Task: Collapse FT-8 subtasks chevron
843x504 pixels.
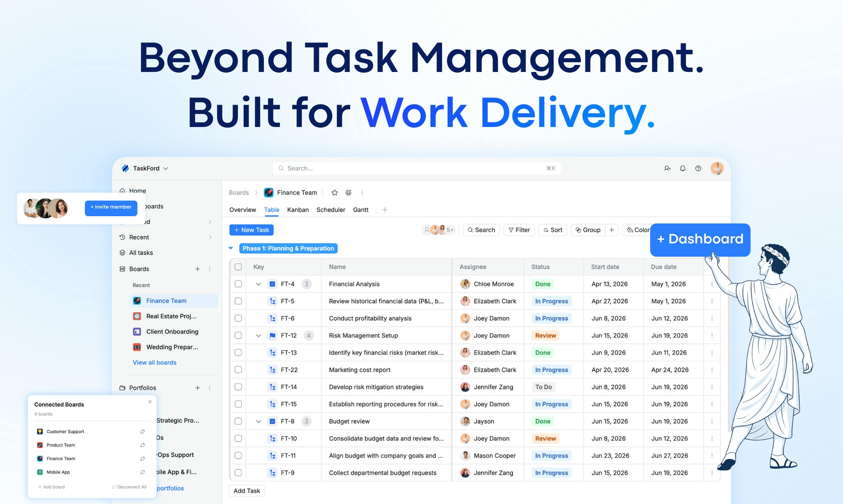Action: click(259, 421)
